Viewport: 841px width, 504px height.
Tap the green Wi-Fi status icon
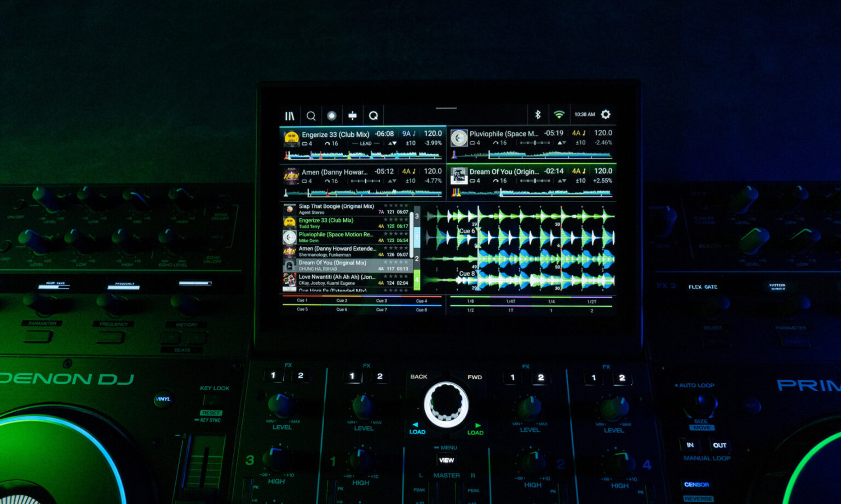click(559, 115)
